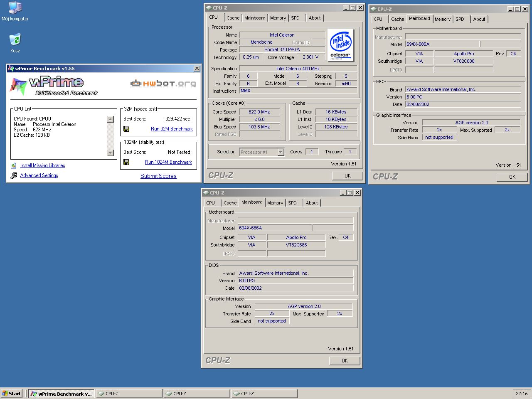The height and width of the screenshot is (399, 532).
Task: Click the save icon beside Run 32M Benchmark
Action: (126, 129)
